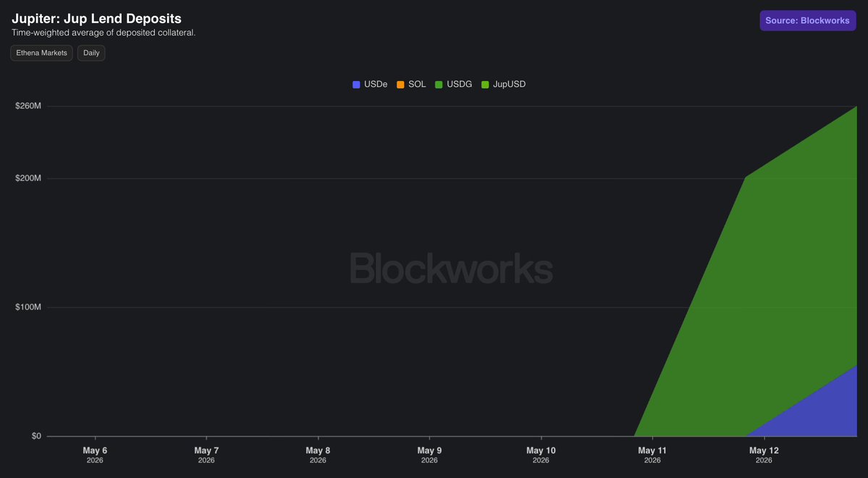Toggle the USDe legend color swatch
This screenshot has height=478, width=868.
pos(356,85)
